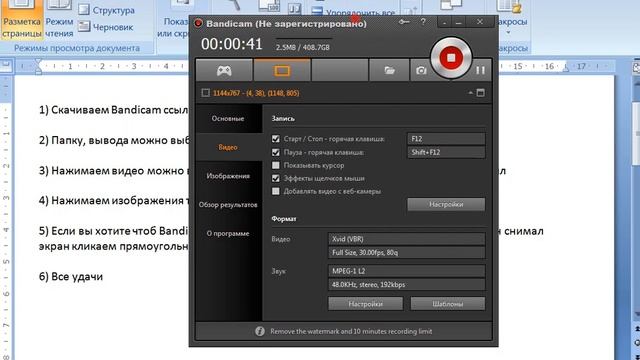Toggle Пауза hotkey checkbox
The height and width of the screenshot is (360, 640).
[x=276, y=152]
